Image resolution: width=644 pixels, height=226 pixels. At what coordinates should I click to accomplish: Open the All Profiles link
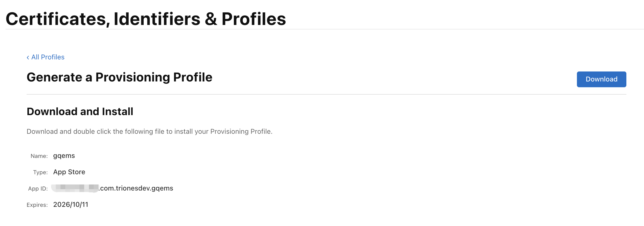click(48, 57)
